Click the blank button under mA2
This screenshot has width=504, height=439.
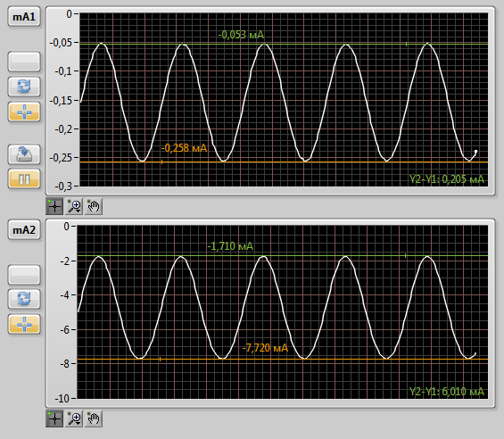(24, 275)
